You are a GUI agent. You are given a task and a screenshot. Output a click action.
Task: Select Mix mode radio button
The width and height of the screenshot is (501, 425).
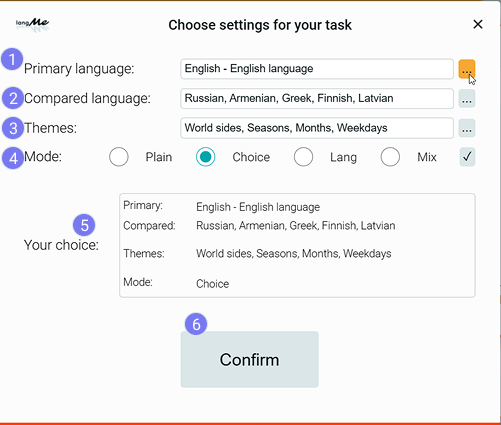click(390, 157)
